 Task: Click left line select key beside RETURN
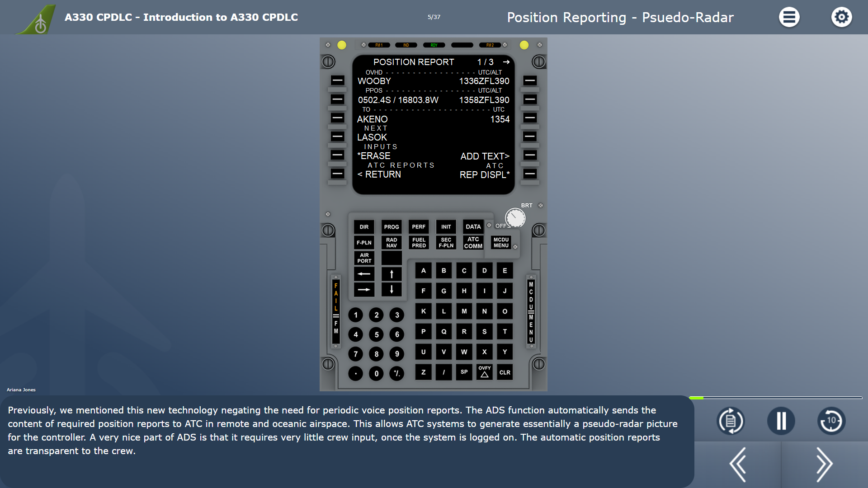pos(337,174)
